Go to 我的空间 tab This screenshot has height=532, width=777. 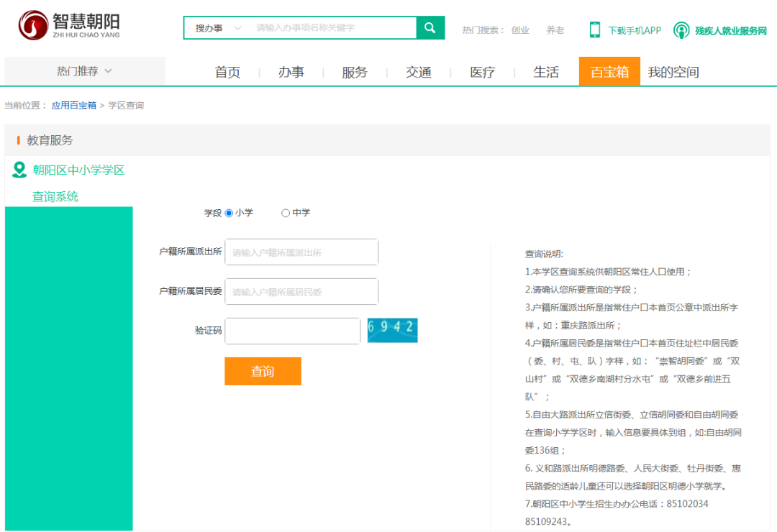673,72
